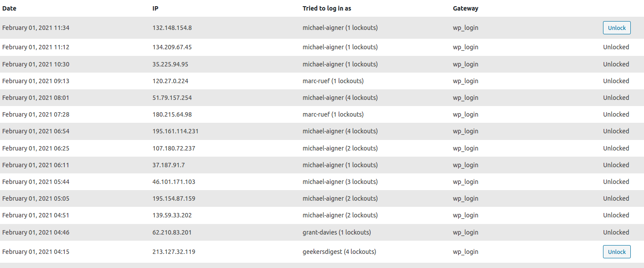Click wp_login gateway in 139.59.33.202 row
This screenshot has width=644, height=268.
465,215
